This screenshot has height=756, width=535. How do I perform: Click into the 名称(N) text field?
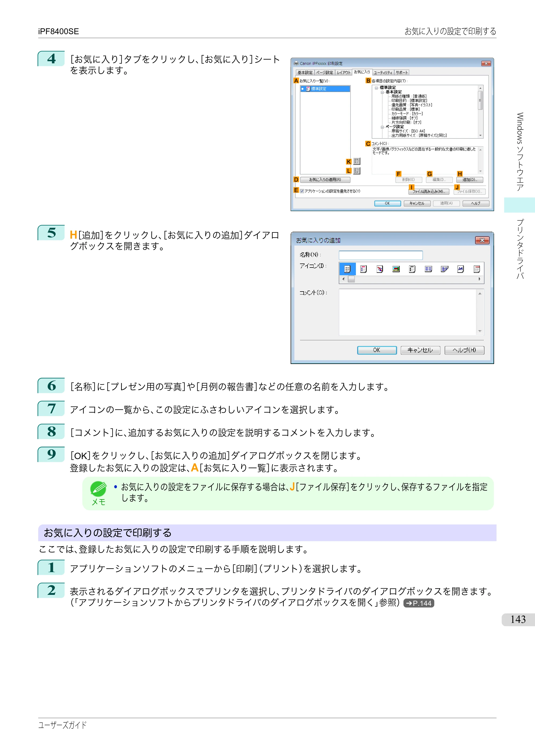pos(381,255)
